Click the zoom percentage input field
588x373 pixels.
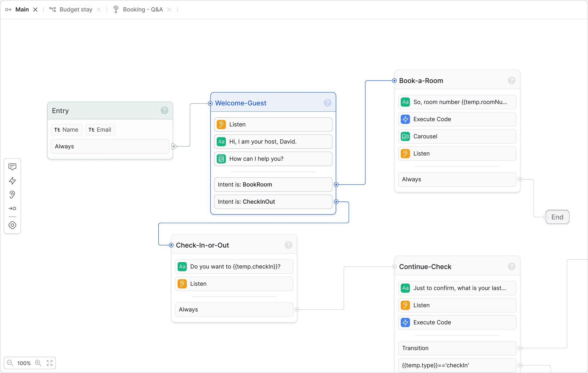pyautogui.click(x=24, y=363)
